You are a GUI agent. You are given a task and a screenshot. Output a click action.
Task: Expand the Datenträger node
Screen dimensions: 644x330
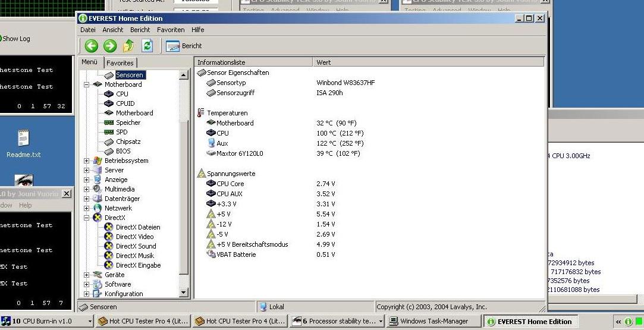[x=87, y=199]
